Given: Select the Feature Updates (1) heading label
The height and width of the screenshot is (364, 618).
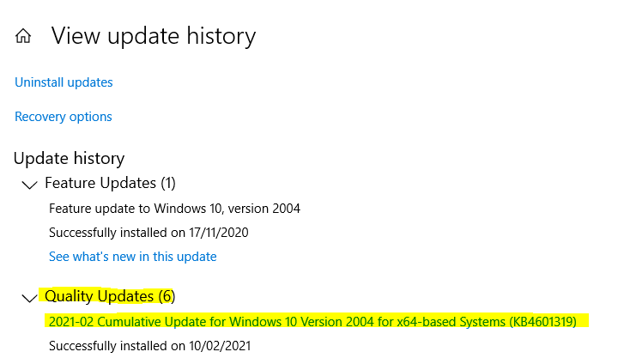Looking at the screenshot, I should click(110, 184).
